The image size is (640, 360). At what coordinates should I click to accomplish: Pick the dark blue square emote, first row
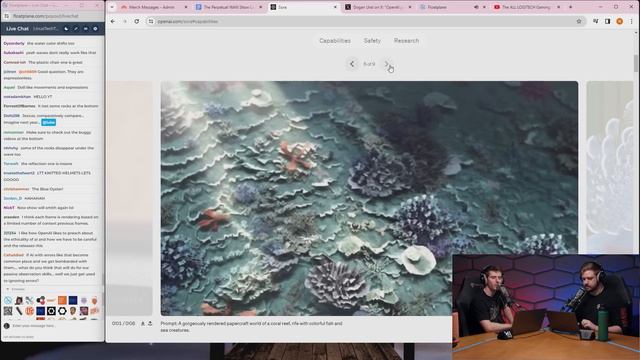[73, 301]
